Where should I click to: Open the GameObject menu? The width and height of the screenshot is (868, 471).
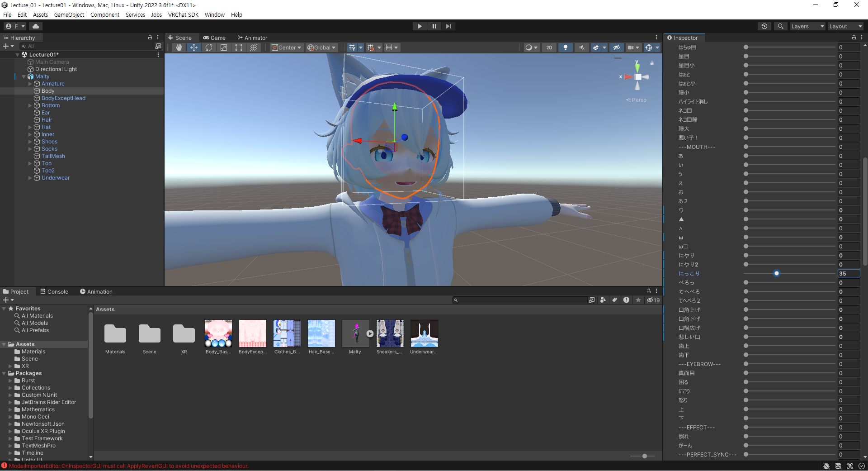point(69,14)
